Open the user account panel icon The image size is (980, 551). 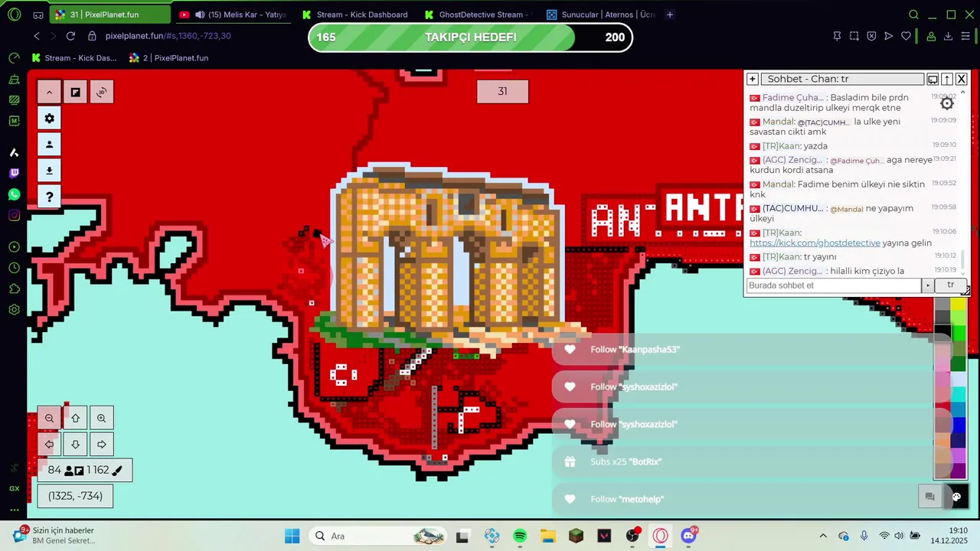49,145
